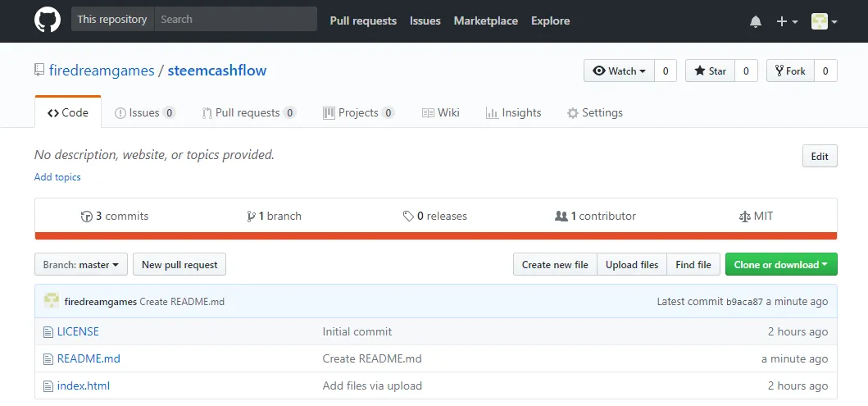Open README.md row's 'Create README.md' commit link

[372, 359]
